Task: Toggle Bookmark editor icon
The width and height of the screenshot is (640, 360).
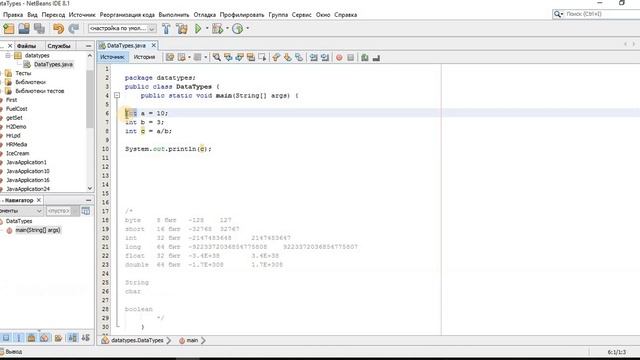Action: pos(299,58)
